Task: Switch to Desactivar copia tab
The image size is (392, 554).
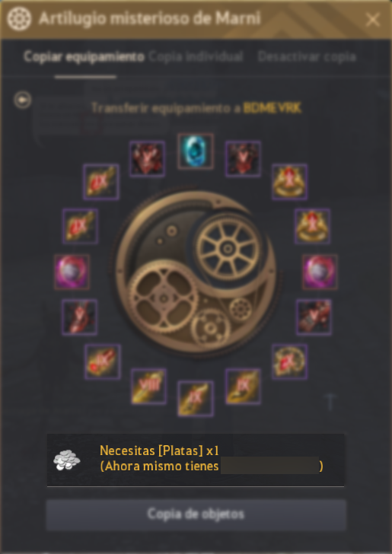Action: pos(307,56)
